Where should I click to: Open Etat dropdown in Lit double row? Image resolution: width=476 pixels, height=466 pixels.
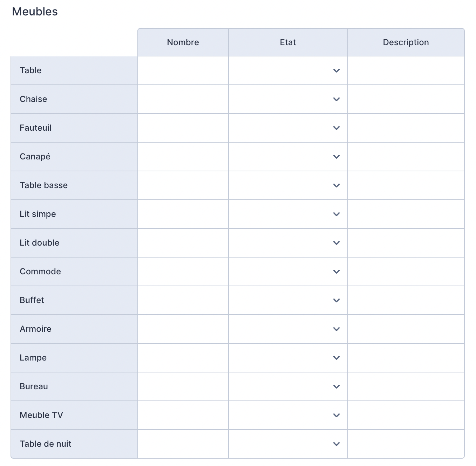click(288, 243)
